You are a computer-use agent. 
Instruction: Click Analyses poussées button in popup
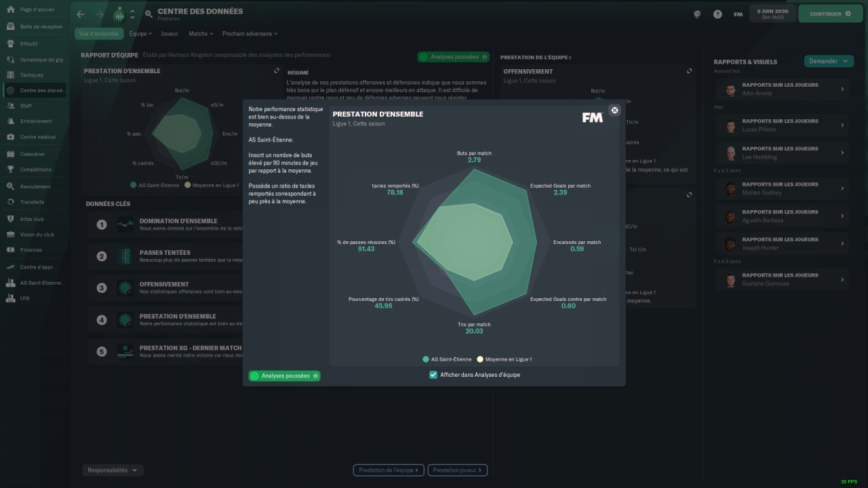[285, 375]
